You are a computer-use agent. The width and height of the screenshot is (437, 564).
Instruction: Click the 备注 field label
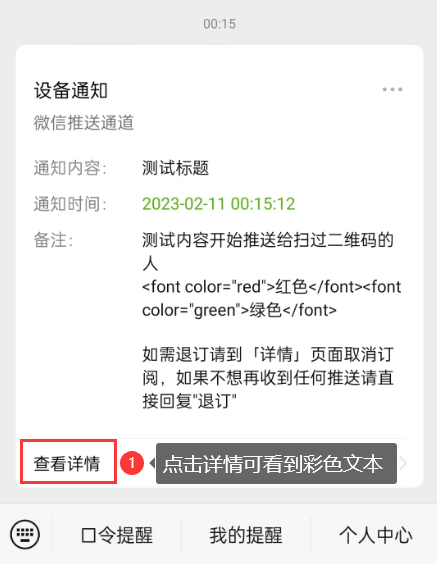[54, 240]
